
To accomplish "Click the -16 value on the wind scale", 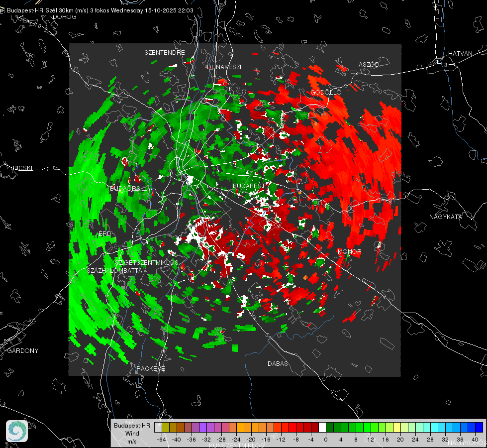I will (266, 440).
